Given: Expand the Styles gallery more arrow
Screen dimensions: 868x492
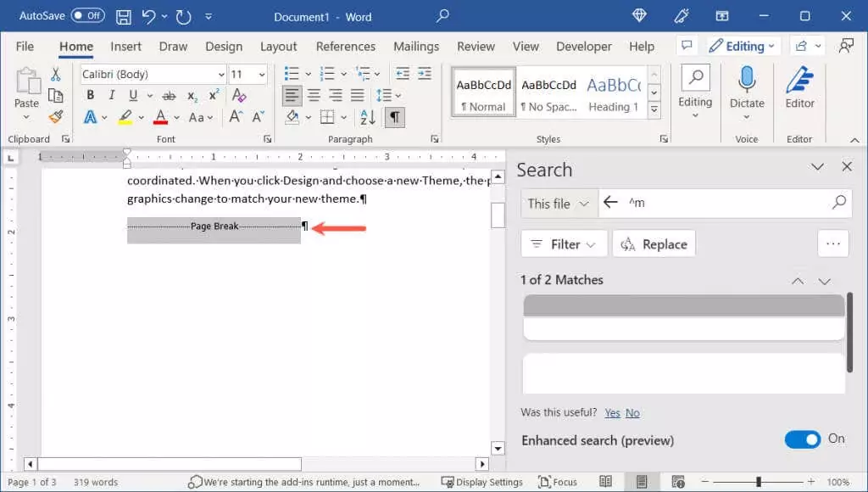Looking at the screenshot, I should (x=654, y=109).
